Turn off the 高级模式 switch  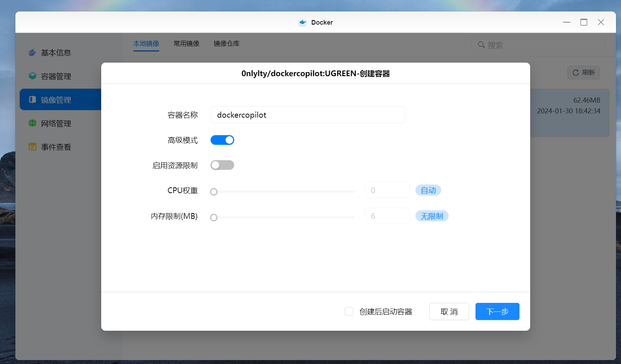pos(222,140)
